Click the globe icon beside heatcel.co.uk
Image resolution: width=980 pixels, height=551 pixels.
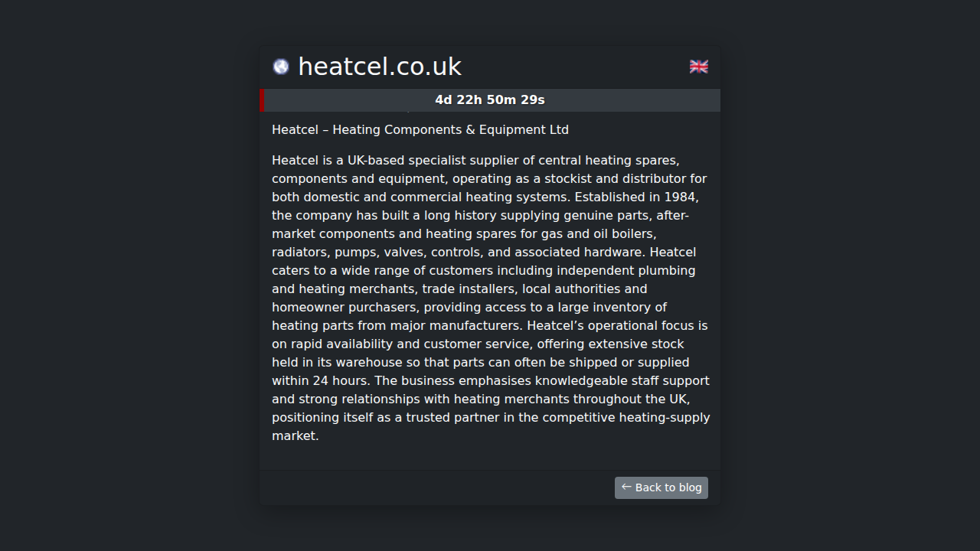pyautogui.click(x=281, y=67)
